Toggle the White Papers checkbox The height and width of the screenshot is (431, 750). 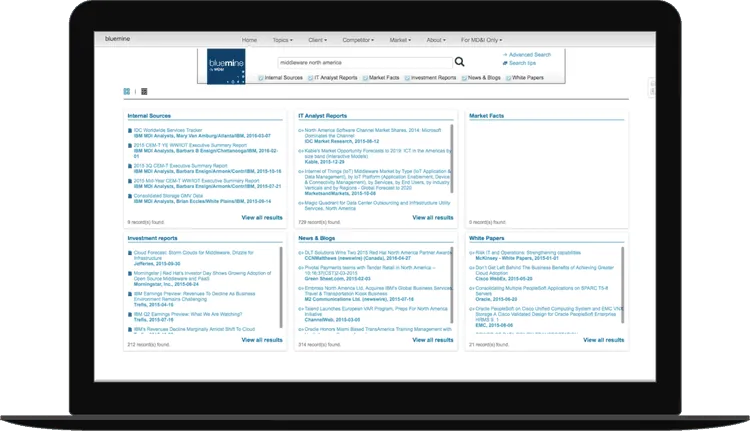[508, 78]
